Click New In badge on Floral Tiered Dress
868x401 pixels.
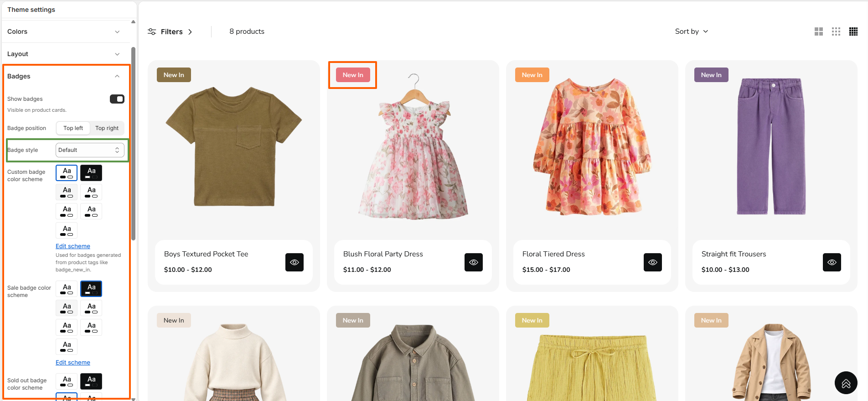point(532,75)
